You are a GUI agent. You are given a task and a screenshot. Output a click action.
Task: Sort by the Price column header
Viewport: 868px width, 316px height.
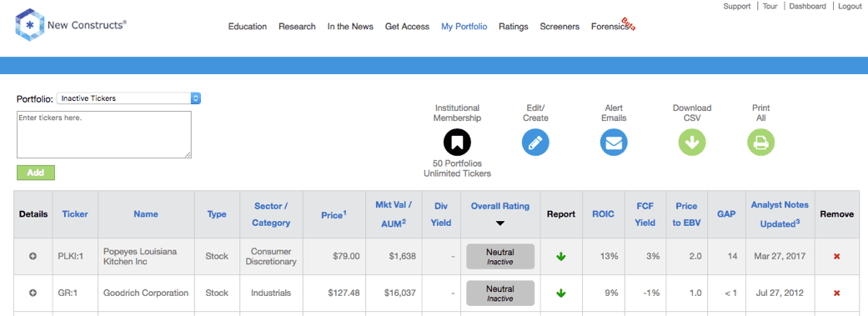tap(334, 215)
